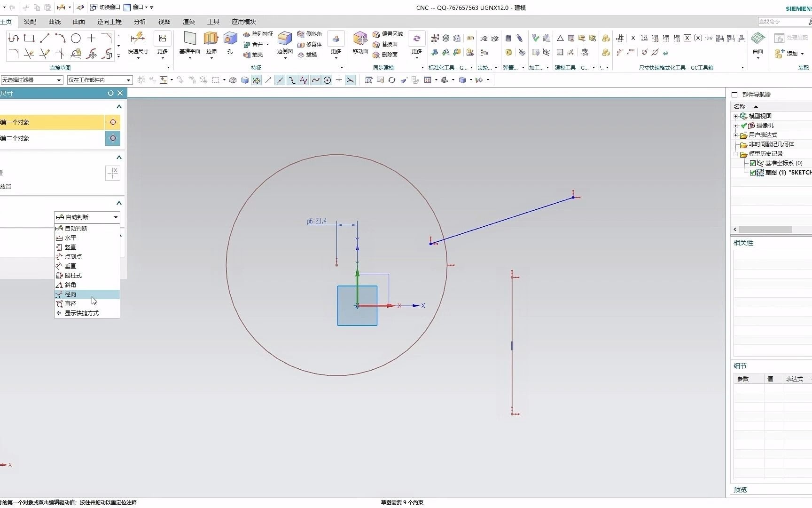Open the 仅在工作部件内 scope dropdown

point(99,80)
